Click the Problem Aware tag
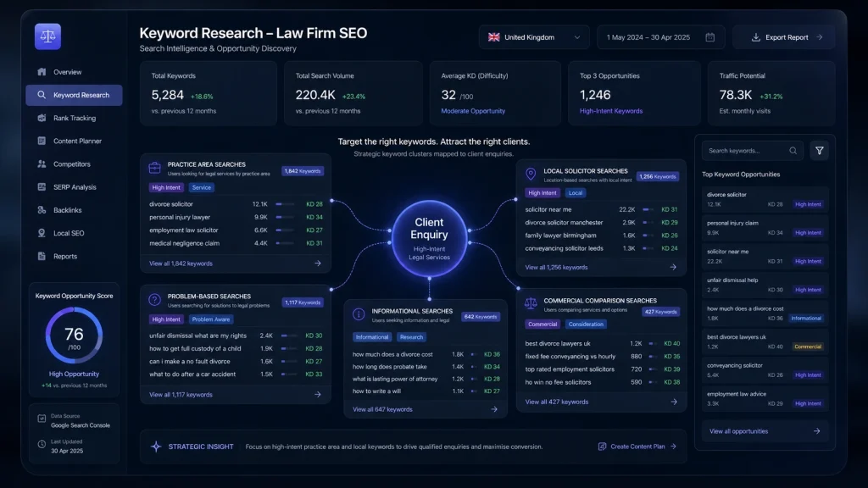Viewport: 868px width, 488px height. point(210,319)
